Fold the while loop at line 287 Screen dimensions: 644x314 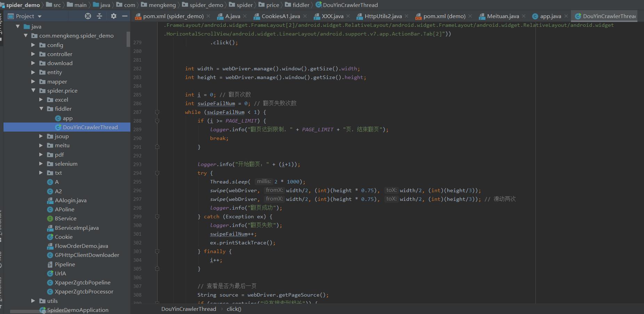[157, 112]
